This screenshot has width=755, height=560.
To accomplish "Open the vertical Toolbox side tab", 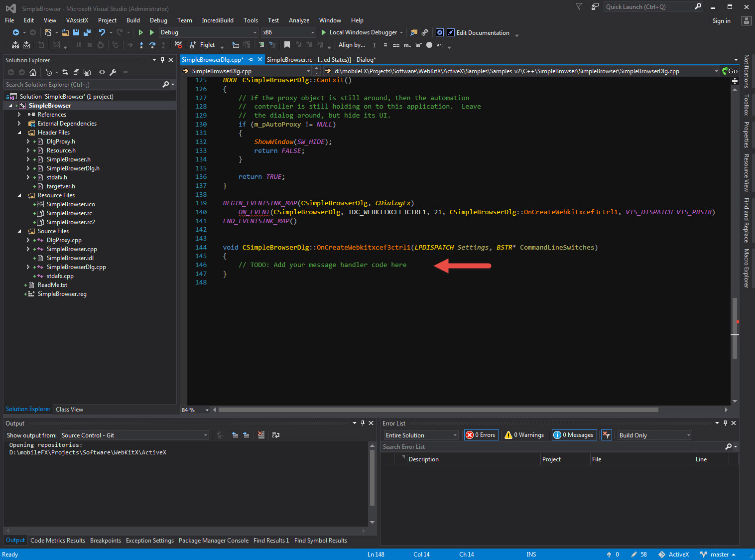I will click(747, 105).
